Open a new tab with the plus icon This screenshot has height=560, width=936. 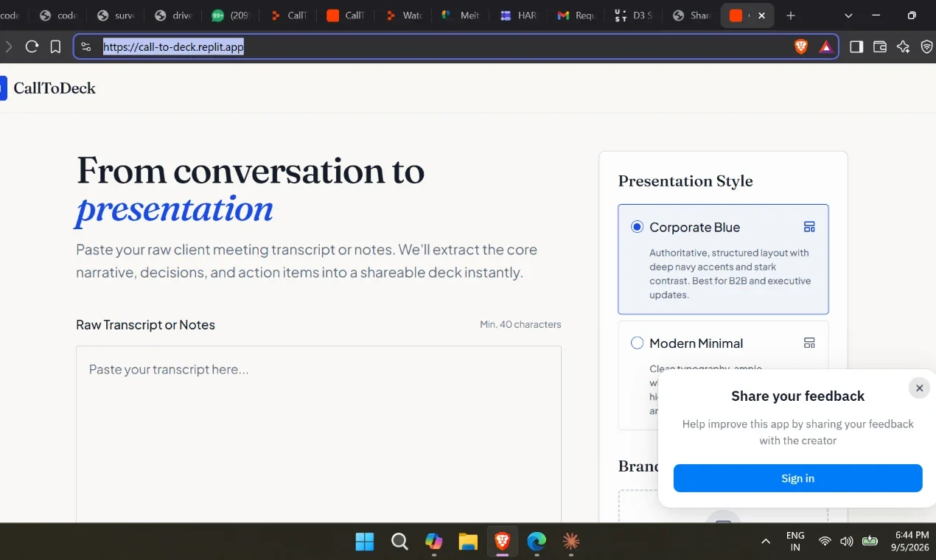791,15
